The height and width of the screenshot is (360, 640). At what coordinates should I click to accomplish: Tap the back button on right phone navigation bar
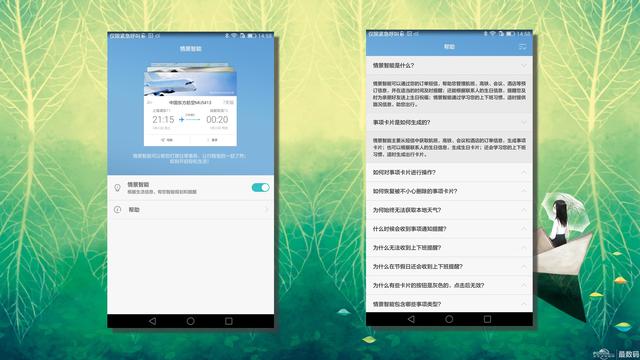pyautogui.click(x=411, y=319)
